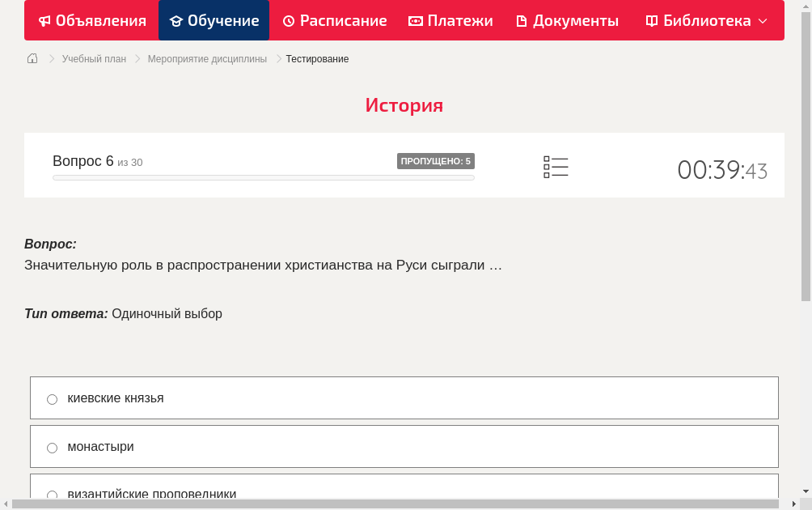Click the home icon in the breadcrumb

click(32, 58)
